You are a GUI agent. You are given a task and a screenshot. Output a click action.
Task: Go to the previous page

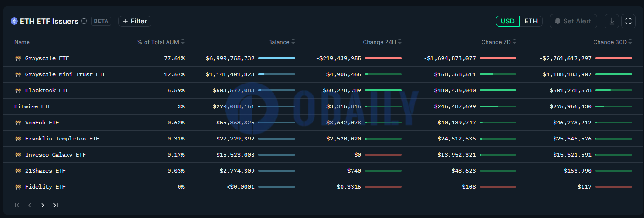pos(30,205)
